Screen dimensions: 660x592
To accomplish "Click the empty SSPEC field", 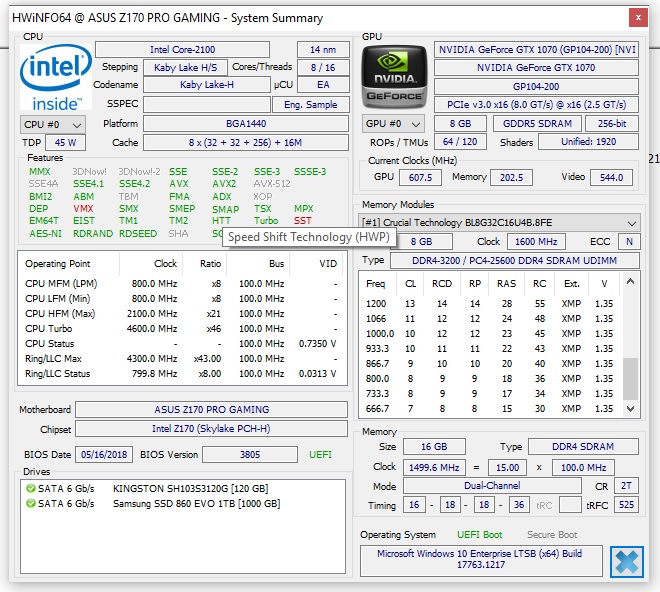I will click(x=207, y=104).
